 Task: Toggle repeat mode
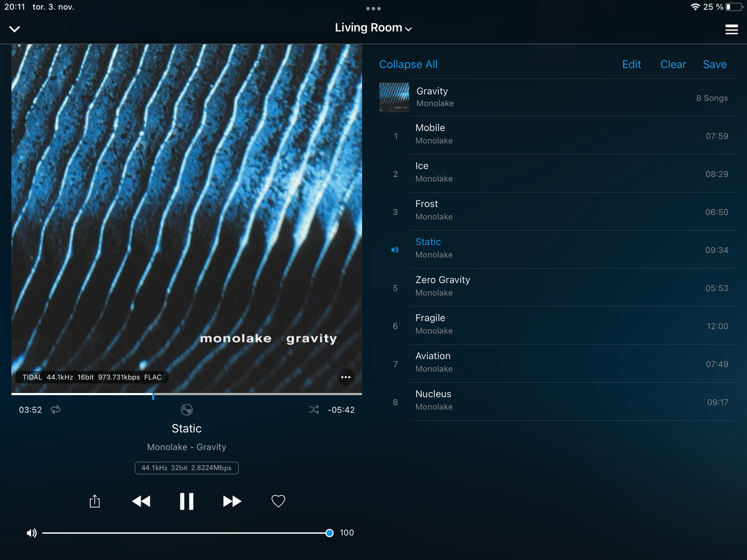56,410
